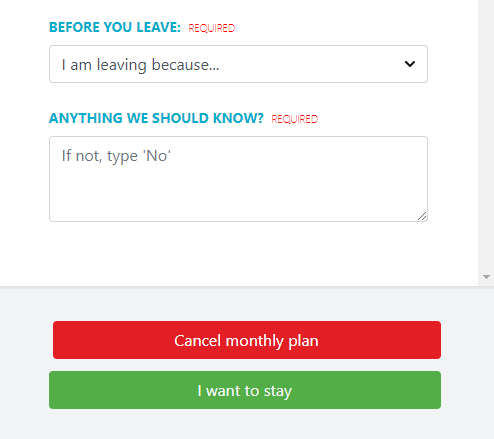Select a reason in the leaving combo box
The image size is (494, 439).
tap(238, 64)
